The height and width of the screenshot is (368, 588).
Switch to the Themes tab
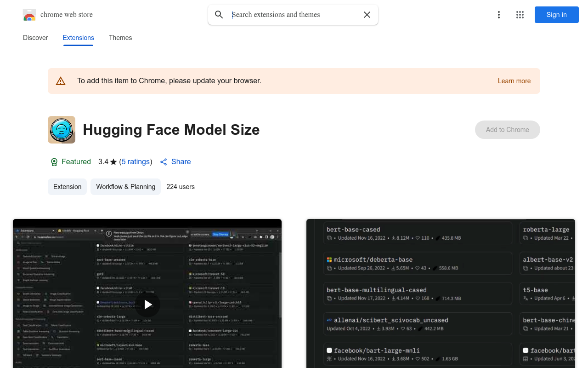click(x=120, y=38)
